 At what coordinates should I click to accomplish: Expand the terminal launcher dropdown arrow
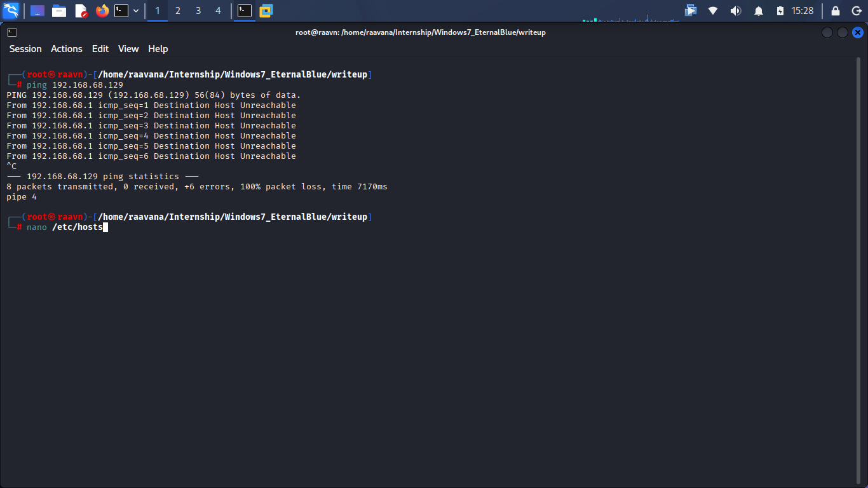click(136, 11)
